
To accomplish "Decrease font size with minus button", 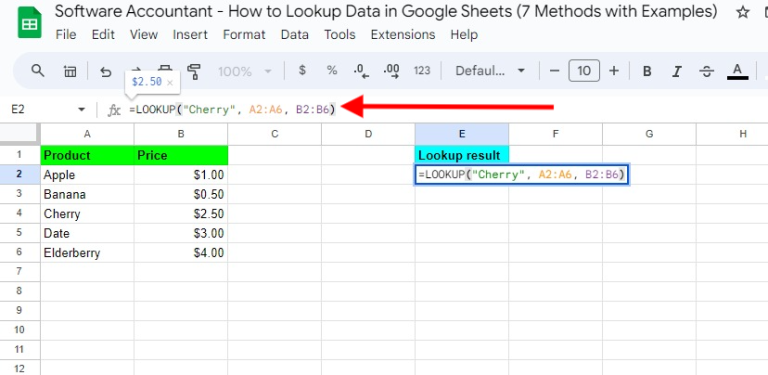I will (554, 71).
